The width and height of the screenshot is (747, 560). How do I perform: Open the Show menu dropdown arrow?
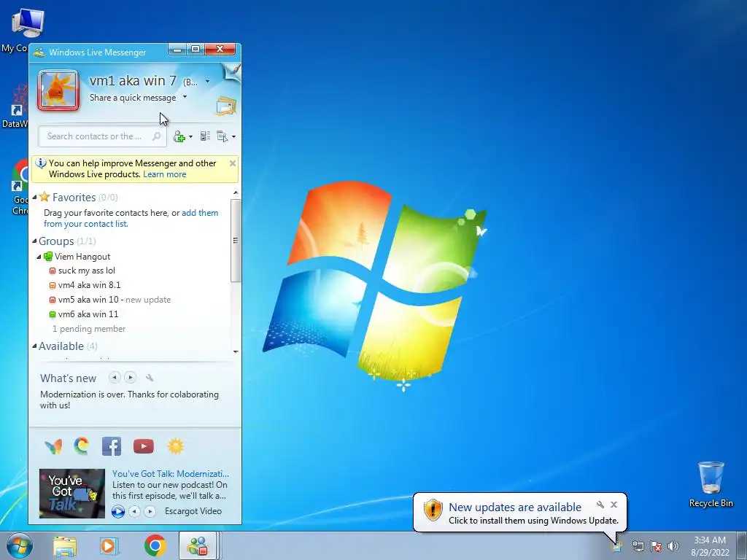[x=233, y=136]
